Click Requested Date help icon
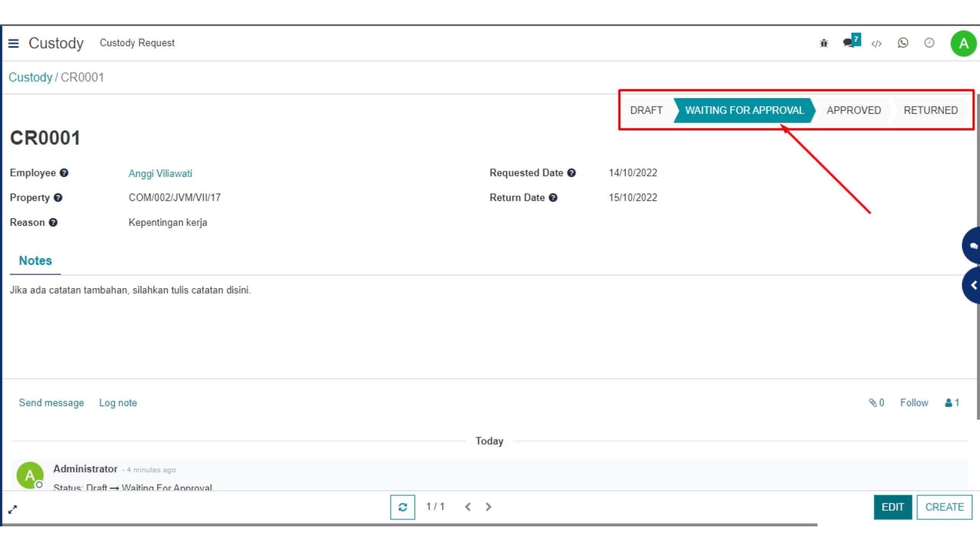This screenshot has height=551, width=980. pos(572,173)
